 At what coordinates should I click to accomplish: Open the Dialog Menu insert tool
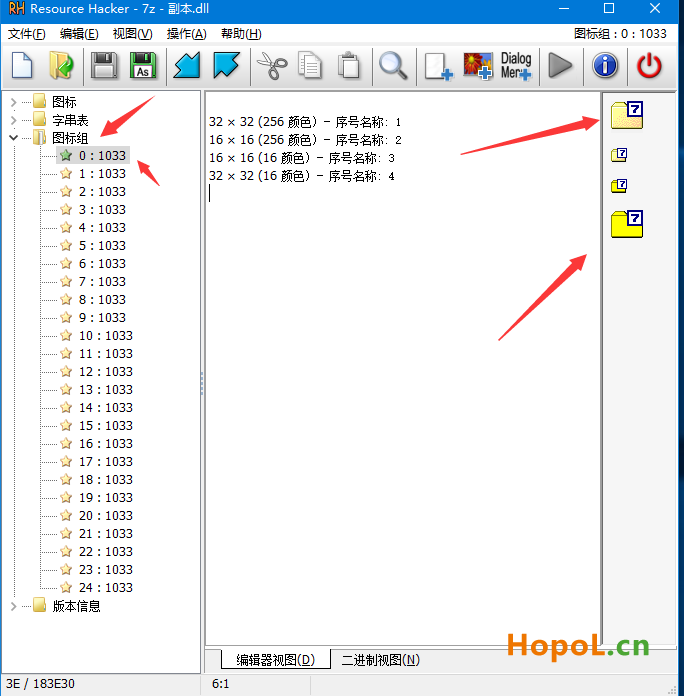coord(516,66)
